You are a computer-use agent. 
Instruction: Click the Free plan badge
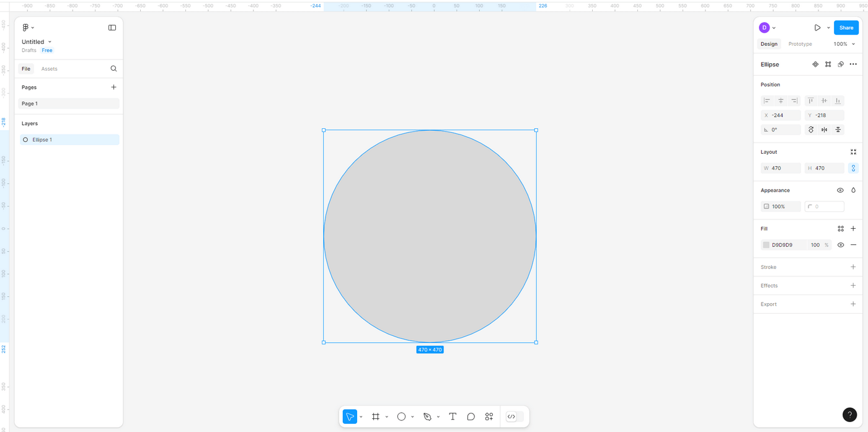coord(47,50)
